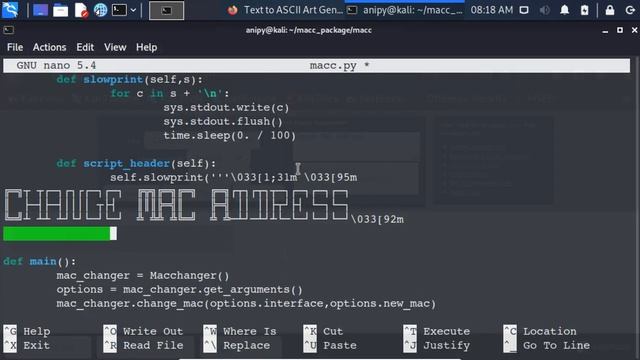Click the Go To Line shortcut
The height and width of the screenshot is (360, 640).
(547, 346)
